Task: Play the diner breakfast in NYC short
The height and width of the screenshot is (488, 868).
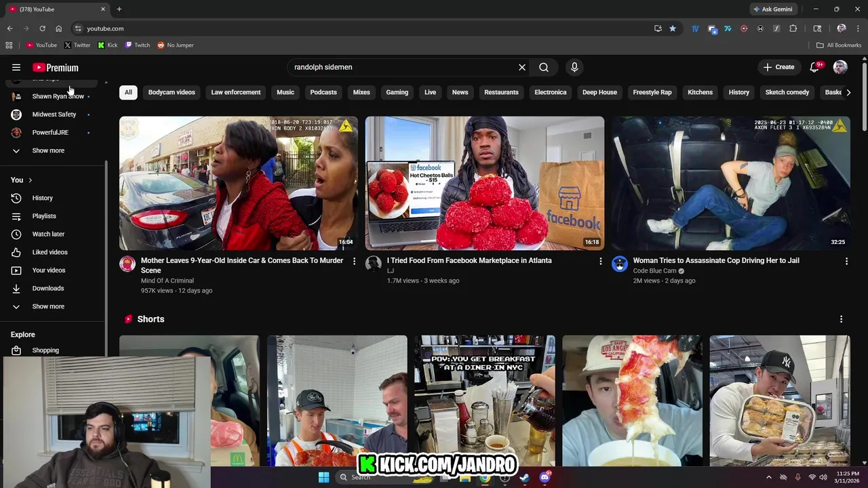Action: pyautogui.click(x=485, y=401)
